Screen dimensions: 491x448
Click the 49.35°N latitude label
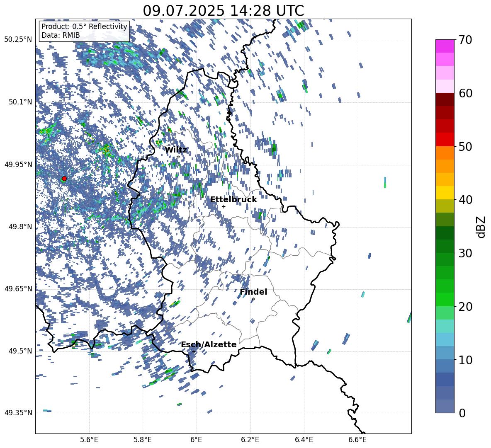(x=19, y=413)
